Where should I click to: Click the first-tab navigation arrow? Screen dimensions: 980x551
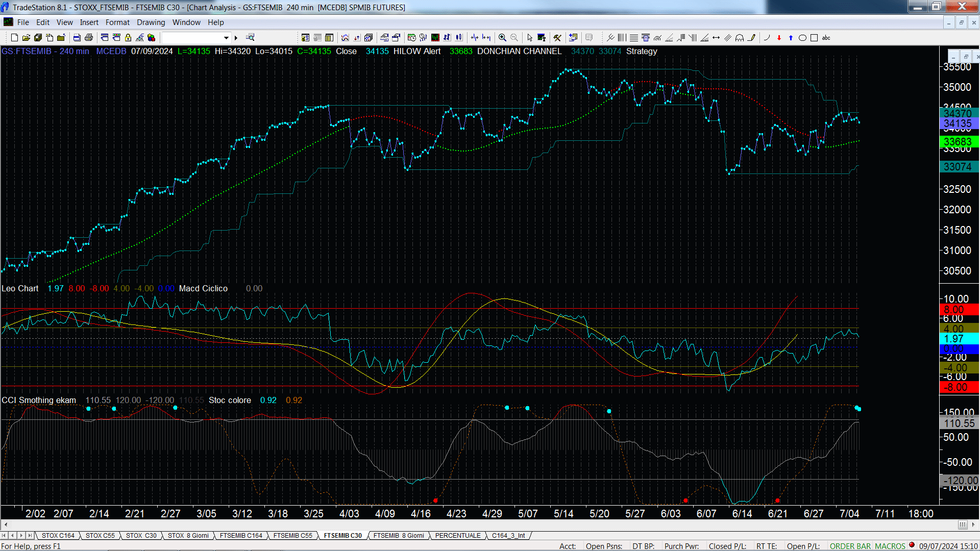click(4, 536)
